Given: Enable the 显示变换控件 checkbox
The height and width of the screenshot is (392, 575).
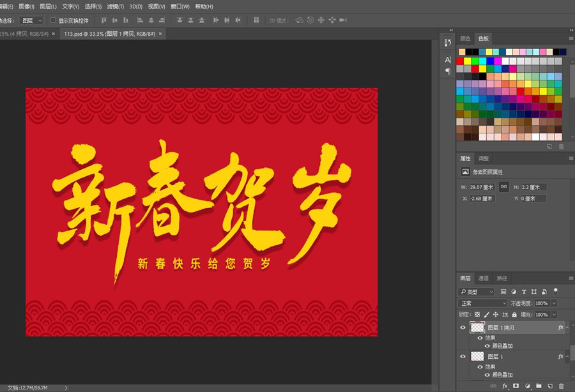Looking at the screenshot, I should pos(53,20).
